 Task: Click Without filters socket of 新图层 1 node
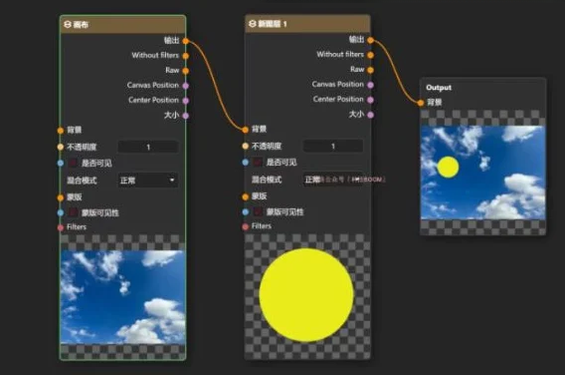(x=370, y=55)
